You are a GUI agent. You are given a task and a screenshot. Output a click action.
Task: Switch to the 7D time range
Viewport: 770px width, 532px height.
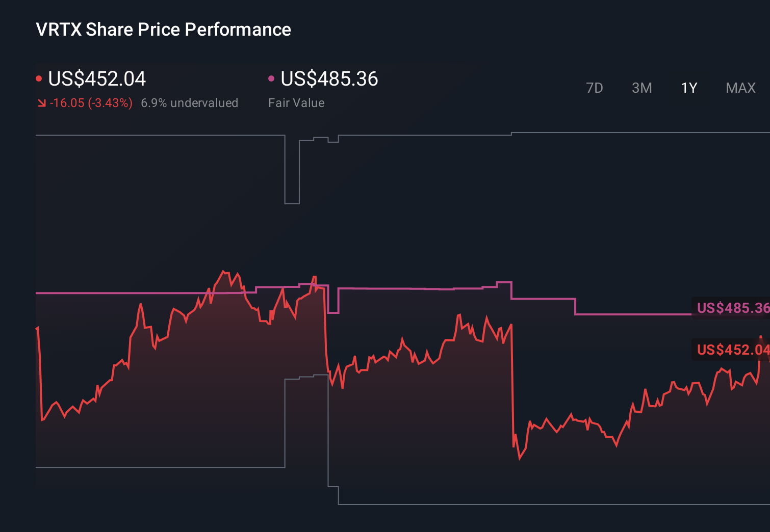pos(595,88)
